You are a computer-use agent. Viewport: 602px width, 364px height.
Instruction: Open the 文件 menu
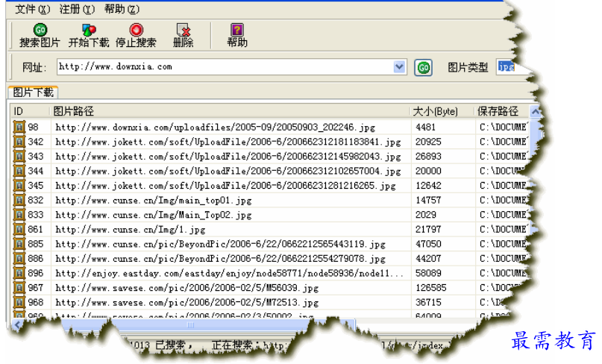[33, 9]
